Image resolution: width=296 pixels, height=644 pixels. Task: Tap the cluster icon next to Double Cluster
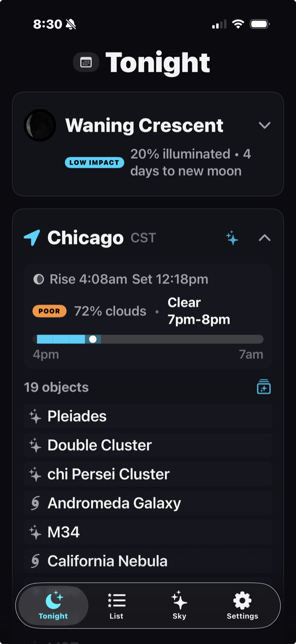tap(34, 445)
